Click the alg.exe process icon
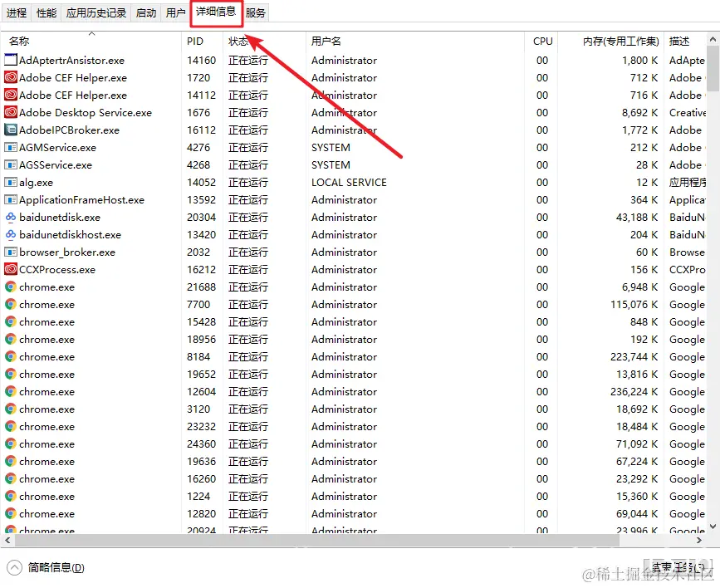 tap(11, 182)
